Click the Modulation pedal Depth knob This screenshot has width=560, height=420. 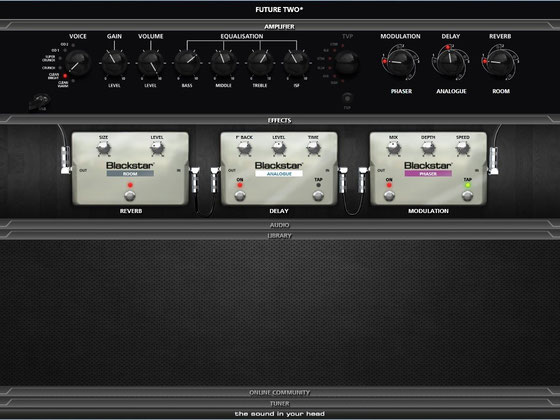pos(428,148)
